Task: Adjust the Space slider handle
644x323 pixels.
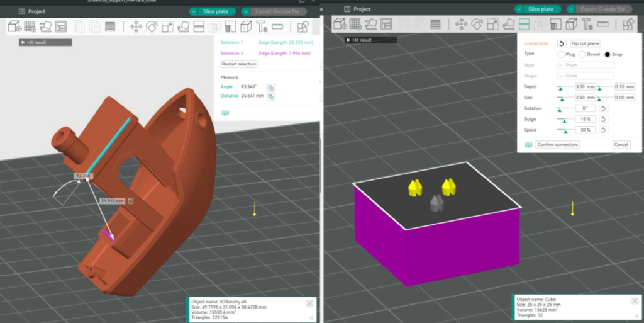Action: [x=565, y=132]
